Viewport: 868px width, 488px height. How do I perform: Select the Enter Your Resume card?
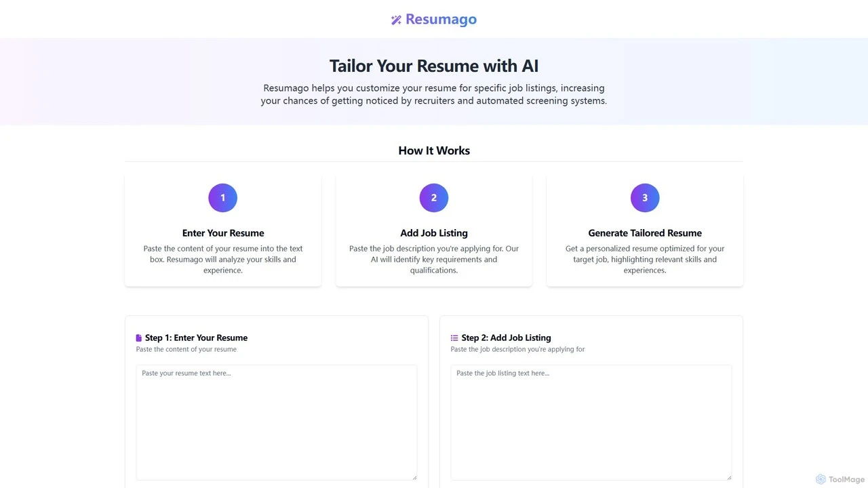pos(223,230)
